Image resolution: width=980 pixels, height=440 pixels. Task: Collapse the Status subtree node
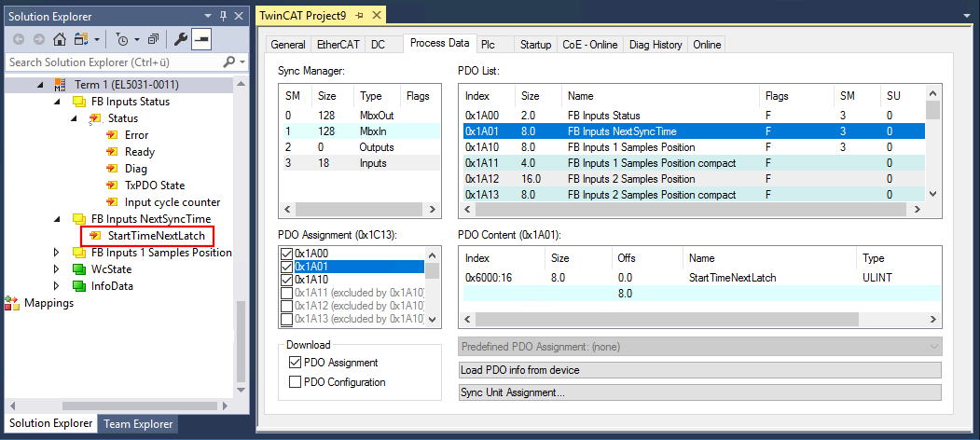tap(74, 118)
